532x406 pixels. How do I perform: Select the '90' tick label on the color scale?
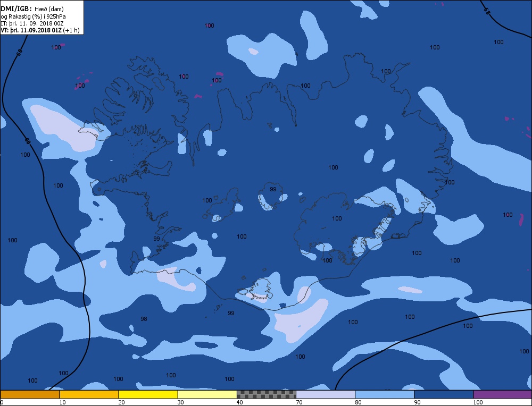coord(417,402)
